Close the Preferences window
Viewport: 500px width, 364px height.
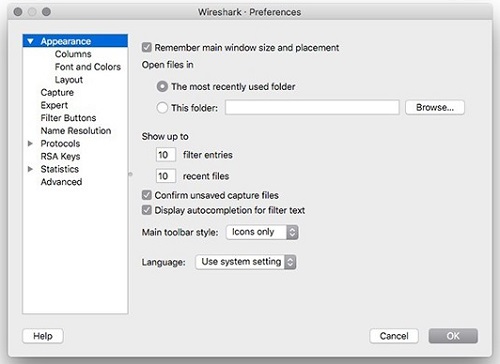(x=18, y=12)
